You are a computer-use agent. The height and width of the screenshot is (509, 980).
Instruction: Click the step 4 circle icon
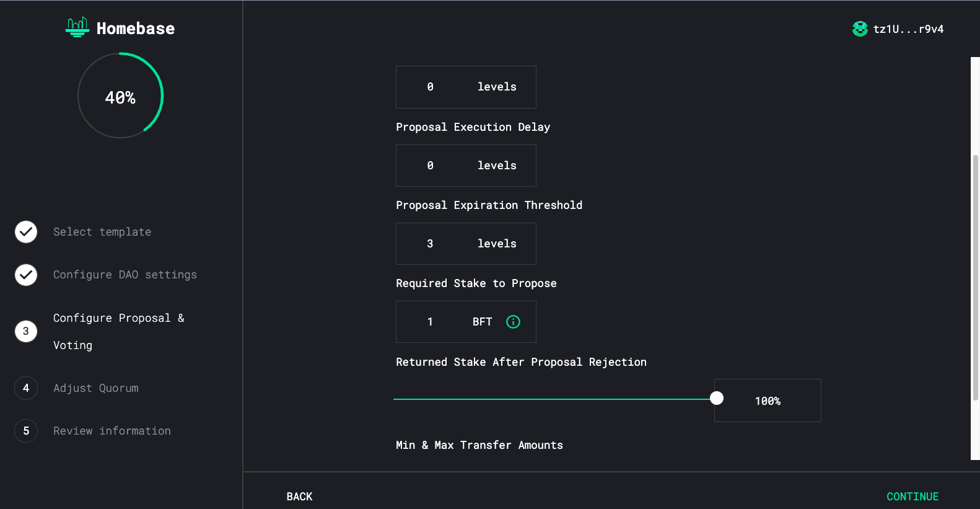pos(26,388)
